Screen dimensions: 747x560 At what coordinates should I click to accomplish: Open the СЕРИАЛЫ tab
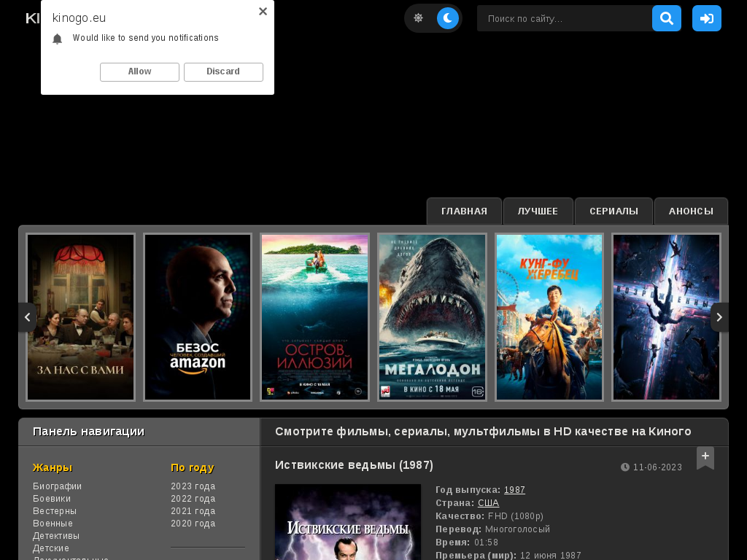pyautogui.click(x=614, y=211)
